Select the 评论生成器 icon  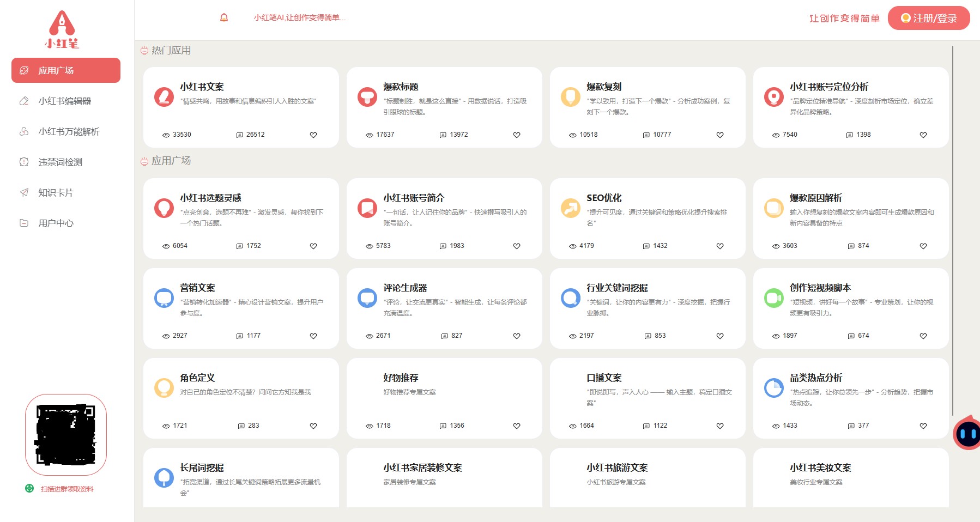367,298
